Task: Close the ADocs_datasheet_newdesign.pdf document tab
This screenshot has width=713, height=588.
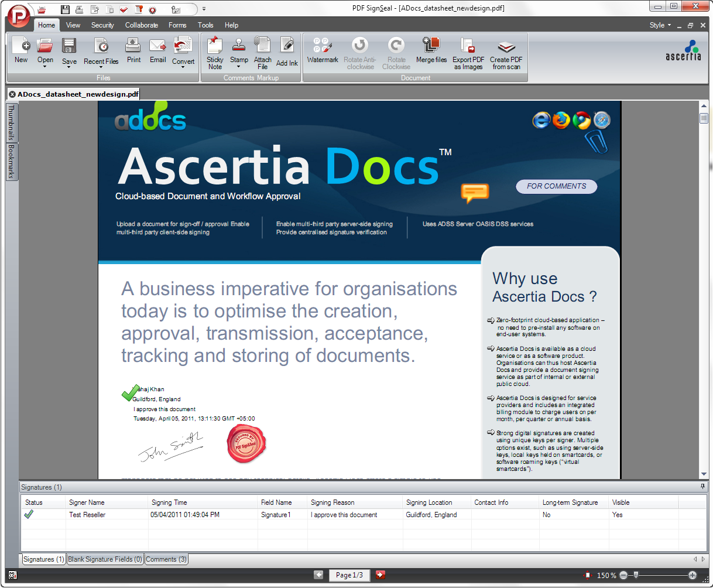Action: tap(12, 94)
